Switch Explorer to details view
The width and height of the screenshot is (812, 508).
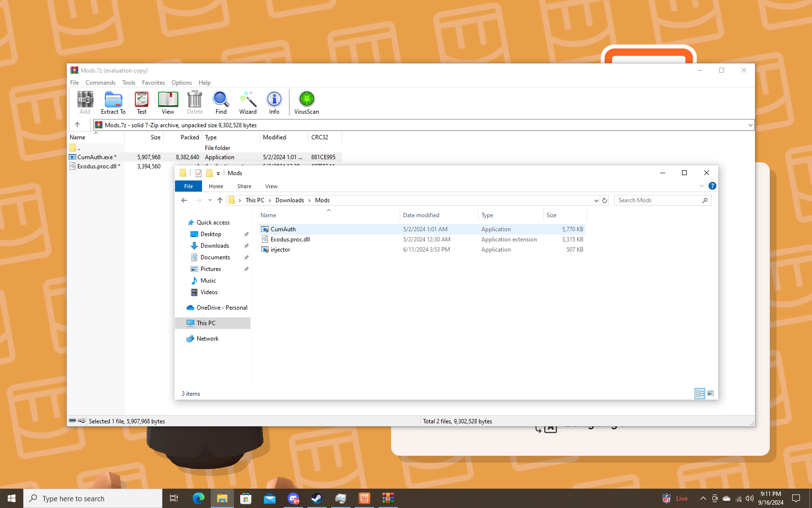(700, 393)
